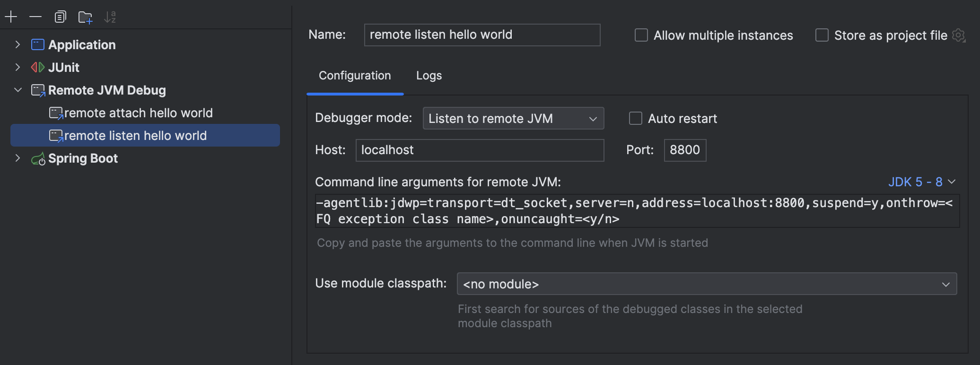Screen dimensions: 980x365
Task: Click the Add New Configuration plus icon
Action: click(11, 17)
